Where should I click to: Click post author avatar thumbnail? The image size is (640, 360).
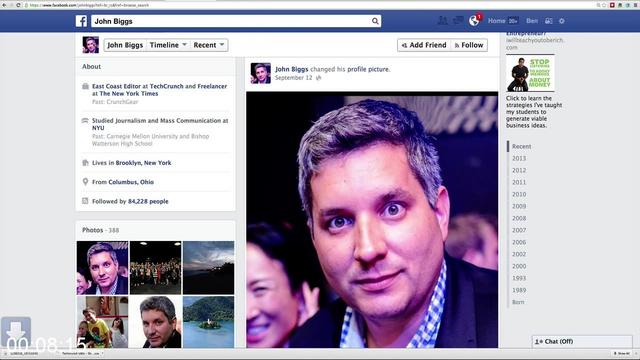coord(260,73)
